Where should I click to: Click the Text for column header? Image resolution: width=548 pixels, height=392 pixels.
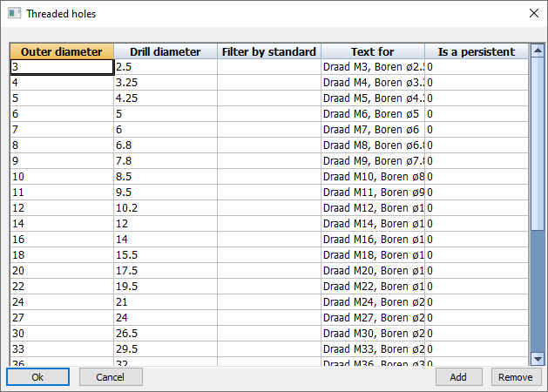click(372, 51)
